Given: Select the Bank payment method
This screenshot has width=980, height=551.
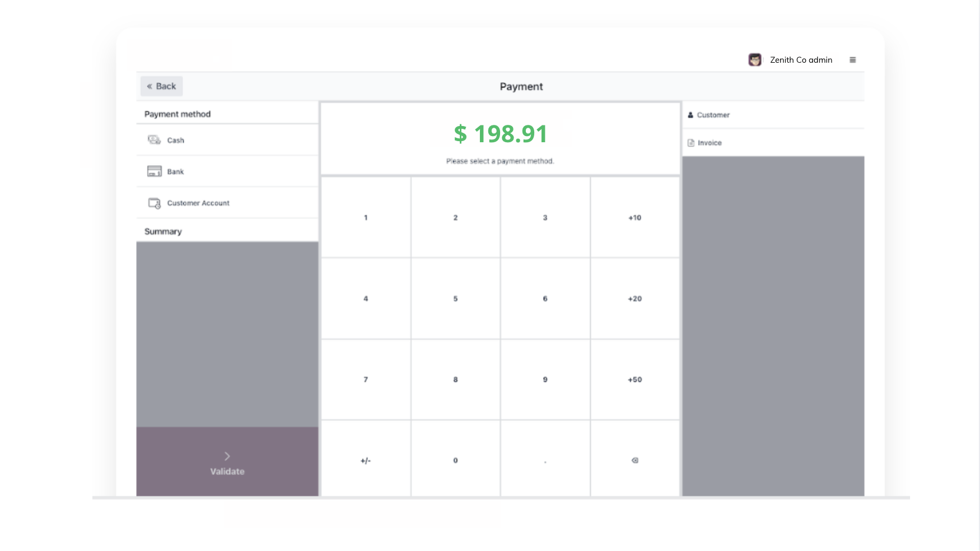Looking at the screenshot, I should coord(175,171).
